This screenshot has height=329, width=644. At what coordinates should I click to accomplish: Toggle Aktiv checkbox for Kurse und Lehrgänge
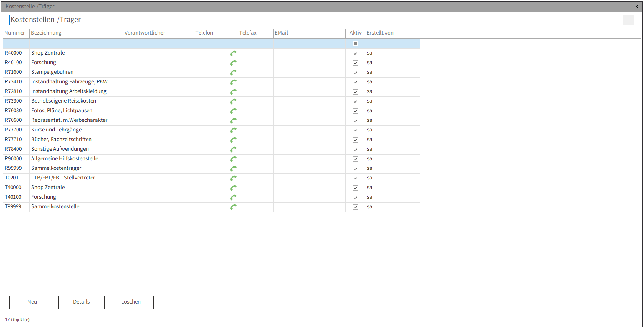click(355, 130)
